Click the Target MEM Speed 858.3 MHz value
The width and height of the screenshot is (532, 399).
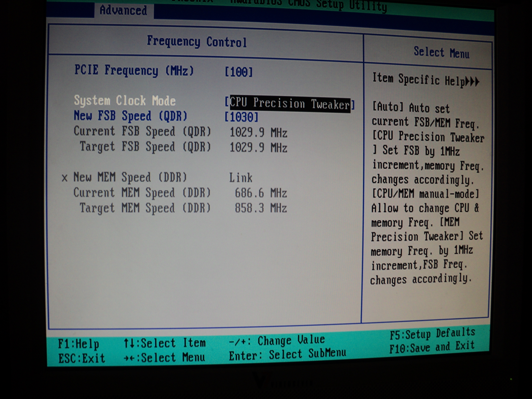click(261, 208)
